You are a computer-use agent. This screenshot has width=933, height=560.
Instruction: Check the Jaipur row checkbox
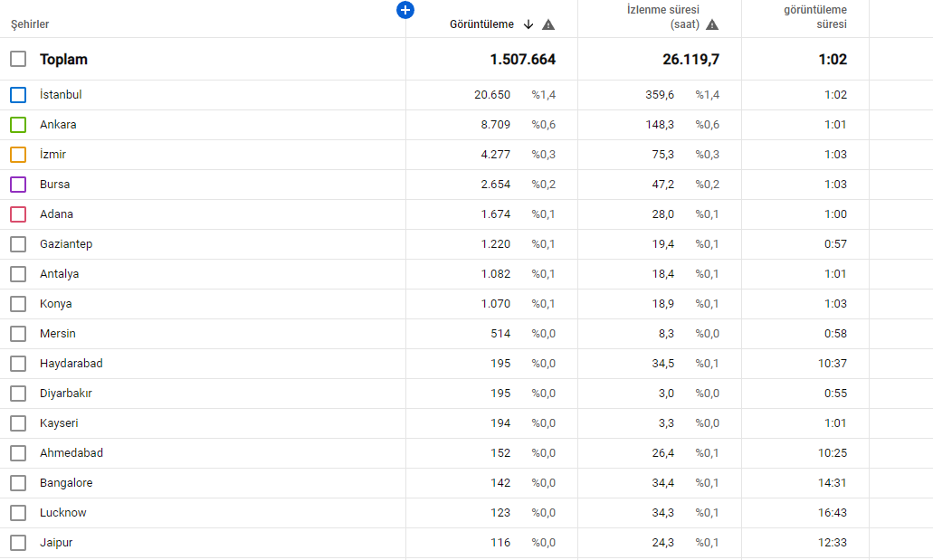pos(18,543)
